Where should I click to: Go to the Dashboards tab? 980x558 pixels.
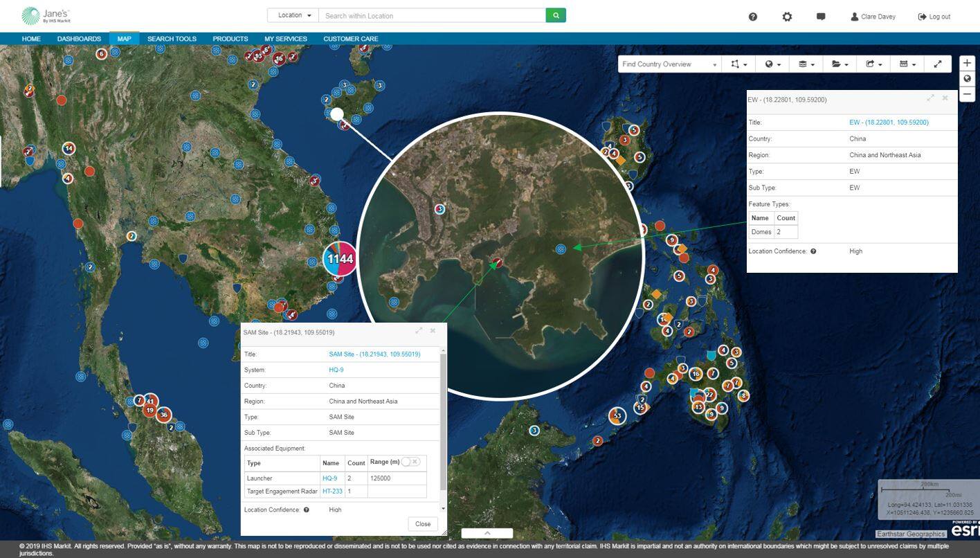coord(79,39)
